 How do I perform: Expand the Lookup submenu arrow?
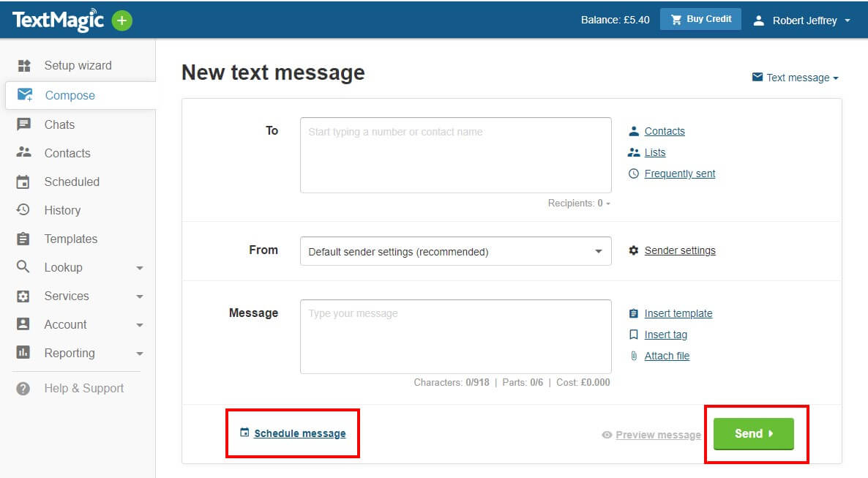[x=140, y=268]
